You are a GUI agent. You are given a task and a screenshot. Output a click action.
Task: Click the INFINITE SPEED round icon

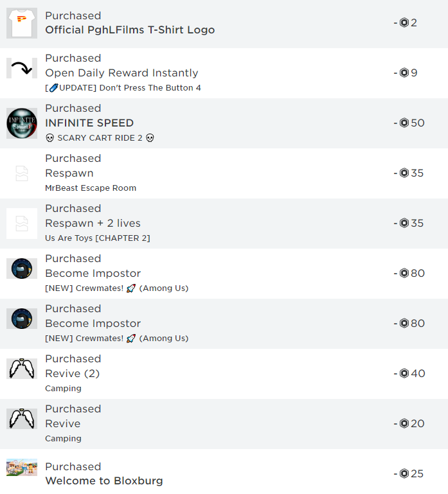pyautogui.click(x=22, y=123)
